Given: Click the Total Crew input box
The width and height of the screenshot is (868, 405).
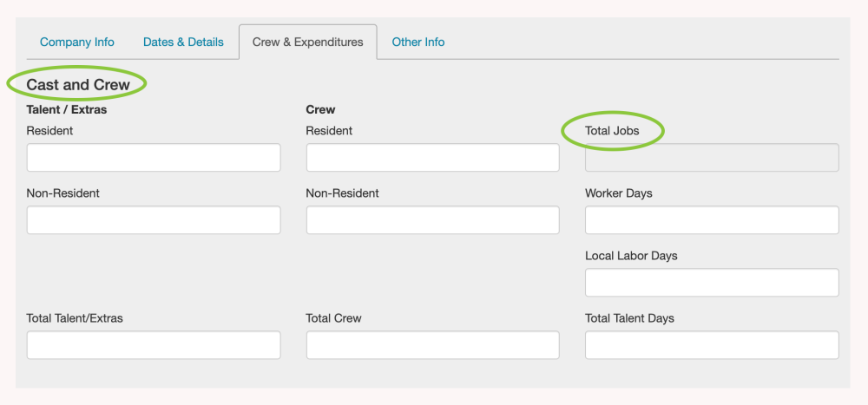Looking at the screenshot, I should point(432,345).
